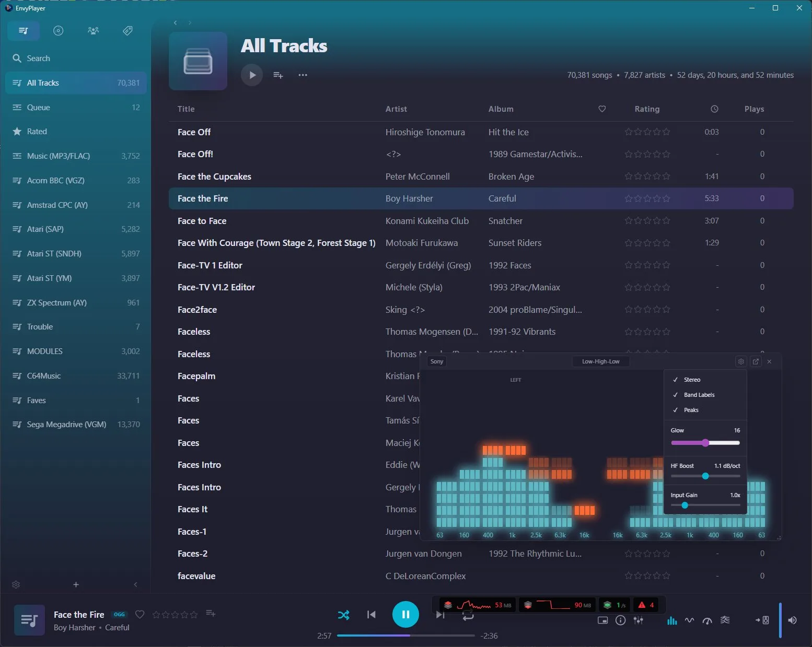The width and height of the screenshot is (812, 647).
Task: Open mini player picture-in-picture icon
Action: coord(602,620)
